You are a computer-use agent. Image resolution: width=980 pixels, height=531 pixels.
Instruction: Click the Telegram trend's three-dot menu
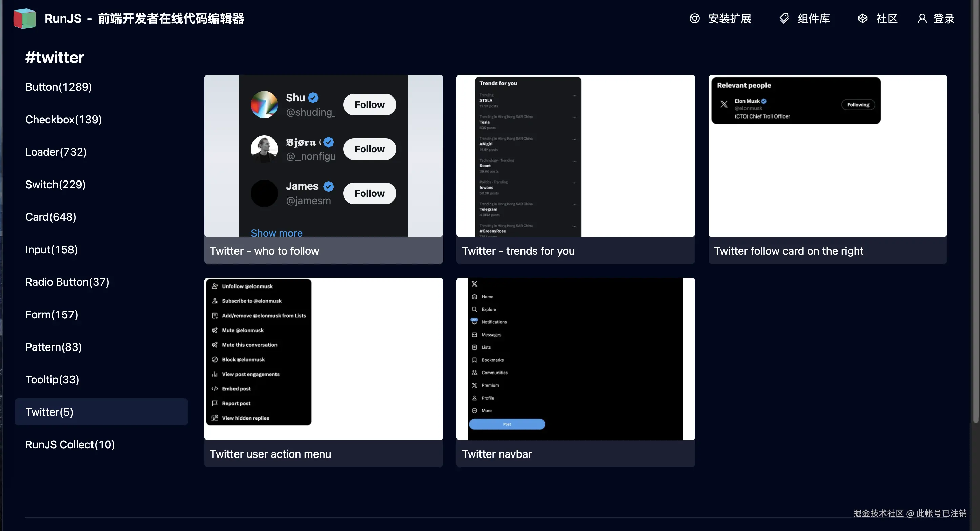[x=574, y=205]
